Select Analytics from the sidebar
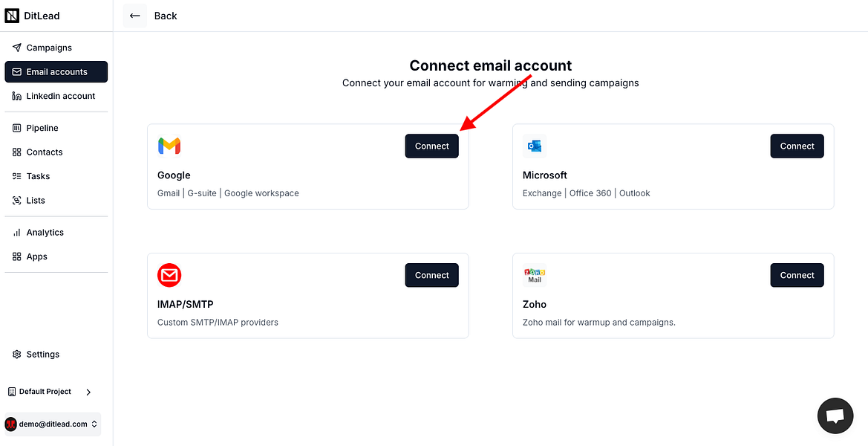The height and width of the screenshot is (446, 868). click(45, 233)
